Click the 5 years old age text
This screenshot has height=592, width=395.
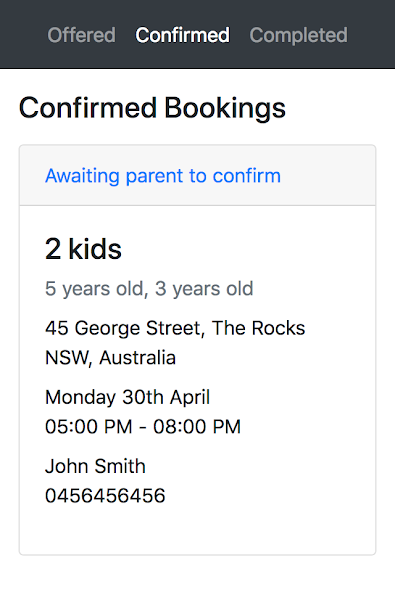(94, 288)
